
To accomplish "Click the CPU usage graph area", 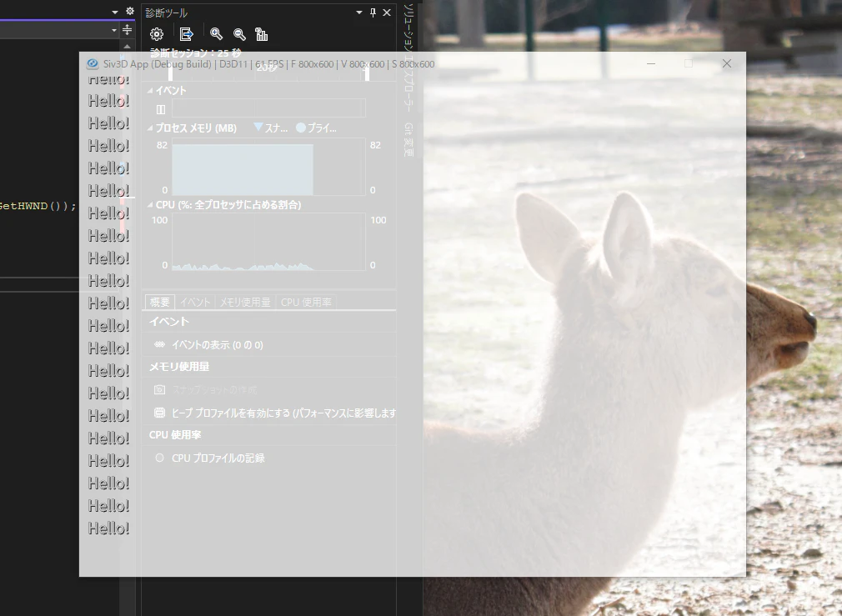I will pos(268,242).
